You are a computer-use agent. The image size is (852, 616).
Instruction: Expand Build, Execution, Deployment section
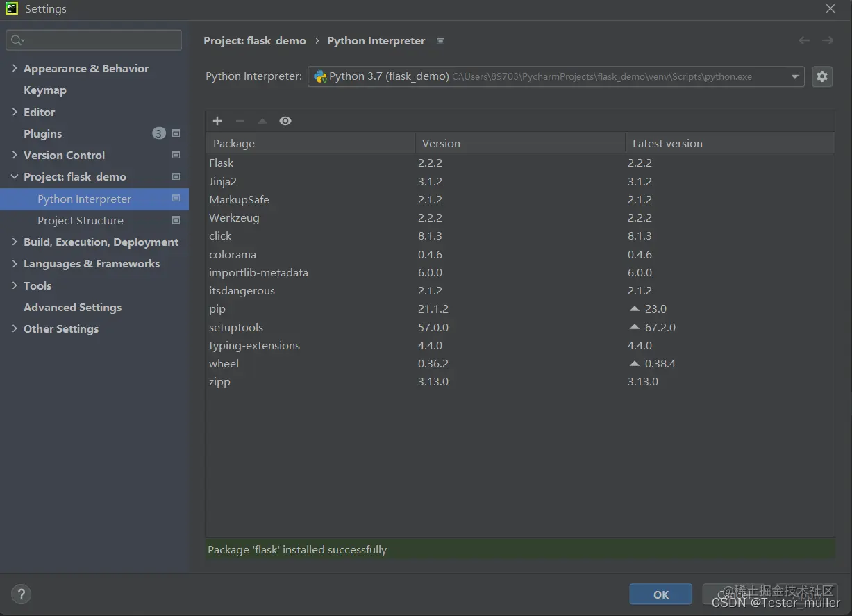pos(15,242)
